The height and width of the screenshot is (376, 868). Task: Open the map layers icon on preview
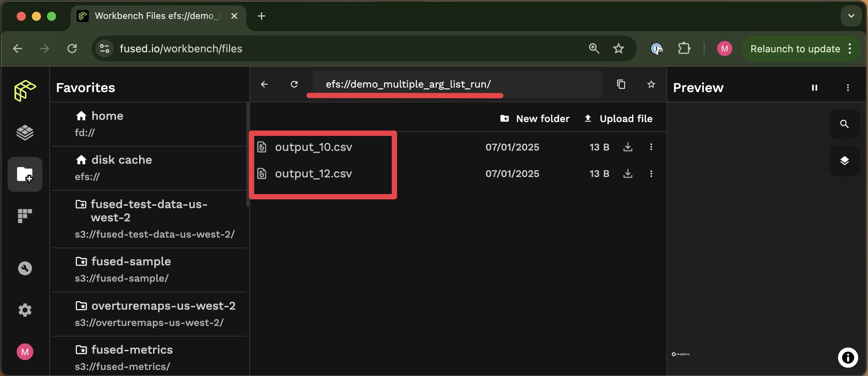844,160
